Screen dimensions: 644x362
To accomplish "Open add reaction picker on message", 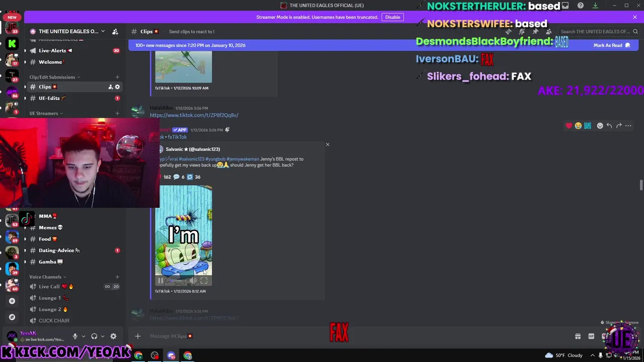I will pos(600,126).
